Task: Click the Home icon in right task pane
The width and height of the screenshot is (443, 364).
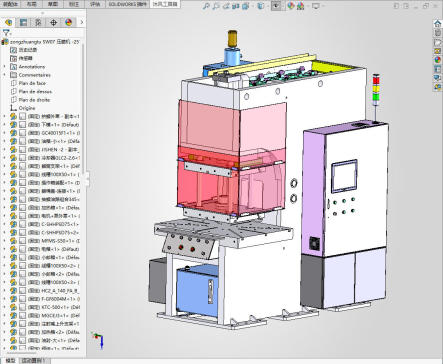Action: tap(438, 23)
